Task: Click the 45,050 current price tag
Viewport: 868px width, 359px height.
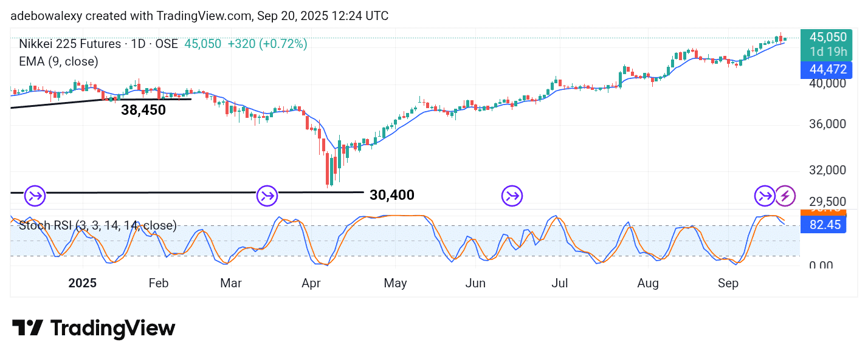Action: [x=827, y=37]
